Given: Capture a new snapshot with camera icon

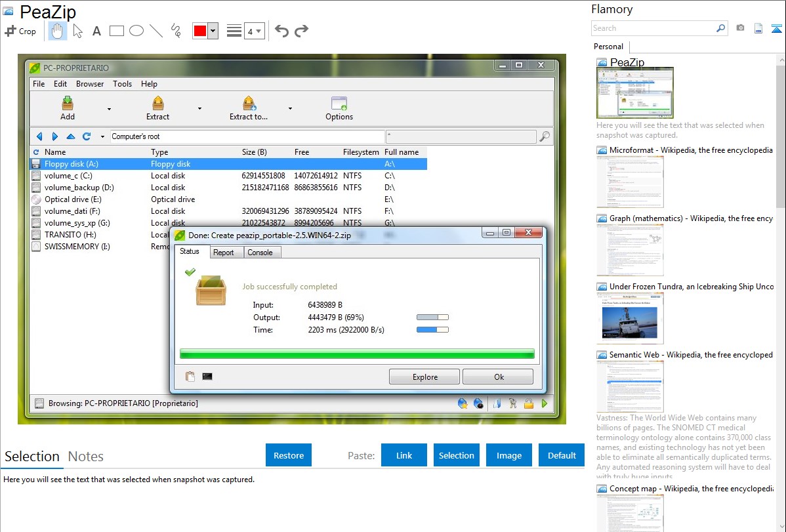Looking at the screenshot, I should pos(740,28).
